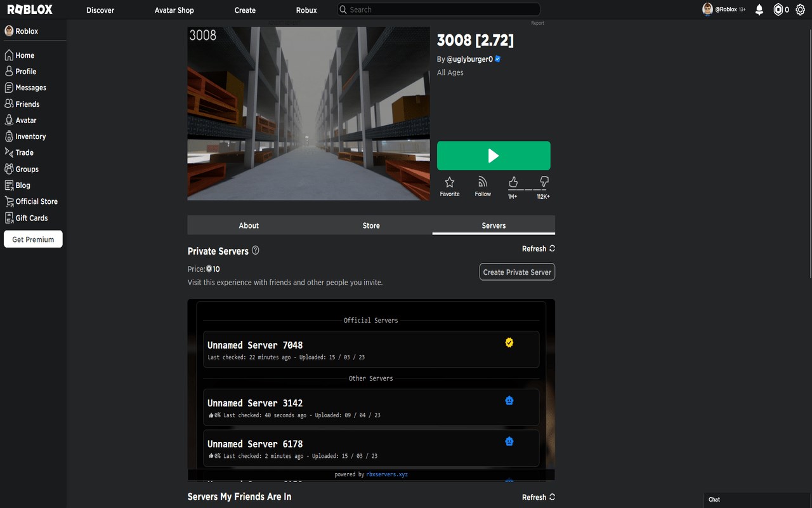Click the Roblox username in sidebar
The height and width of the screenshot is (508, 812).
27,31
